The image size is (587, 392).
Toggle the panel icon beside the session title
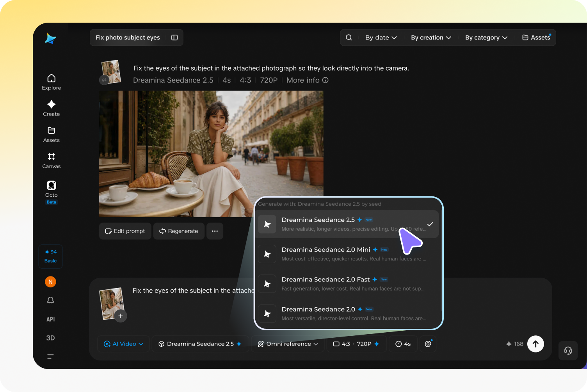[x=174, y=37]
